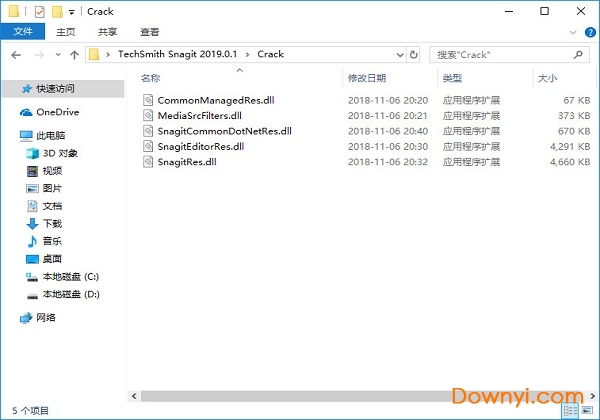Click the Forward navigation arrow
This screenshot has height=420, width=600.
39,55
